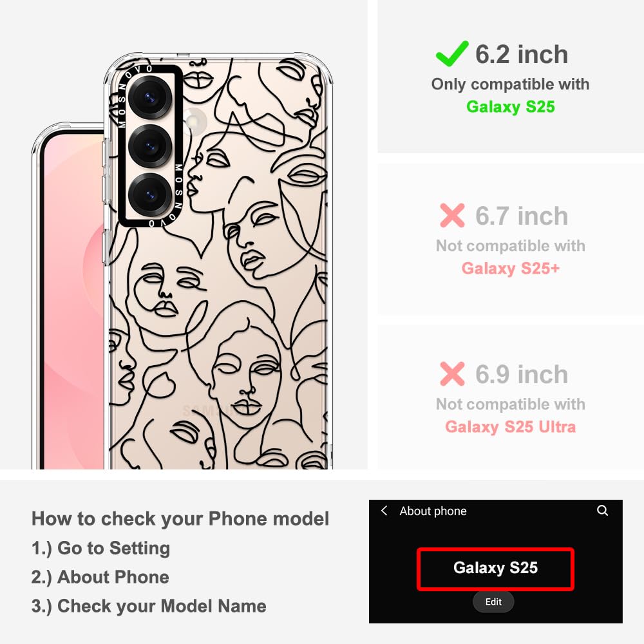Click step 2 About Phone

pos(100,577)
